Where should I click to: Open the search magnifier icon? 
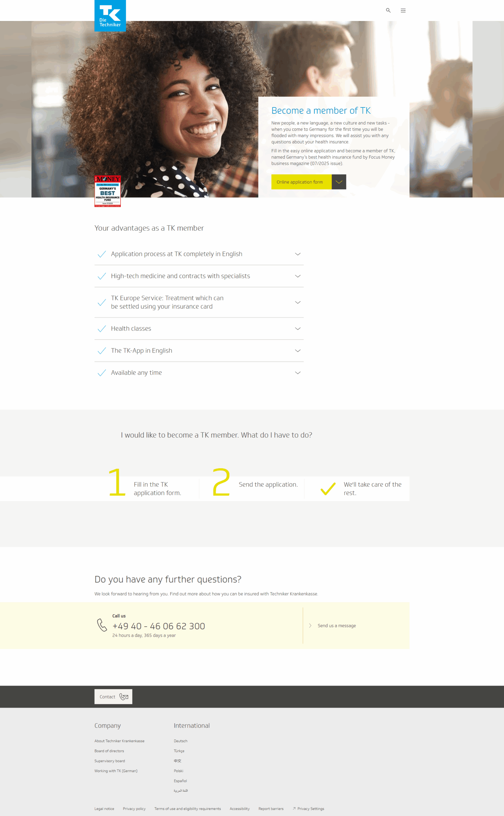388,10
